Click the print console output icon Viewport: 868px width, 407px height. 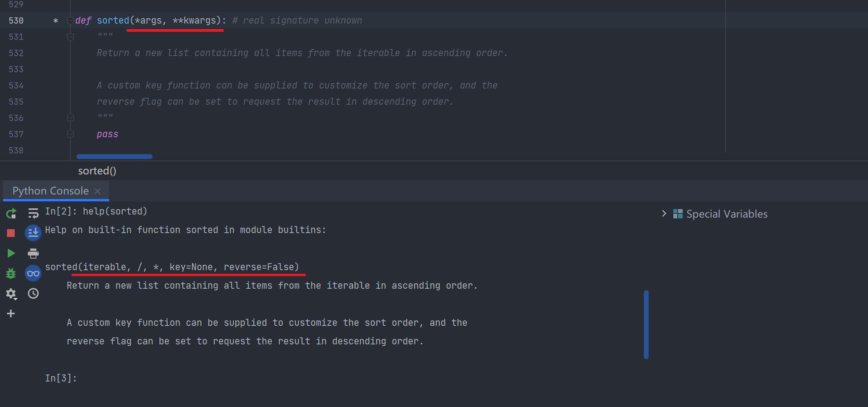click(33, 253)
